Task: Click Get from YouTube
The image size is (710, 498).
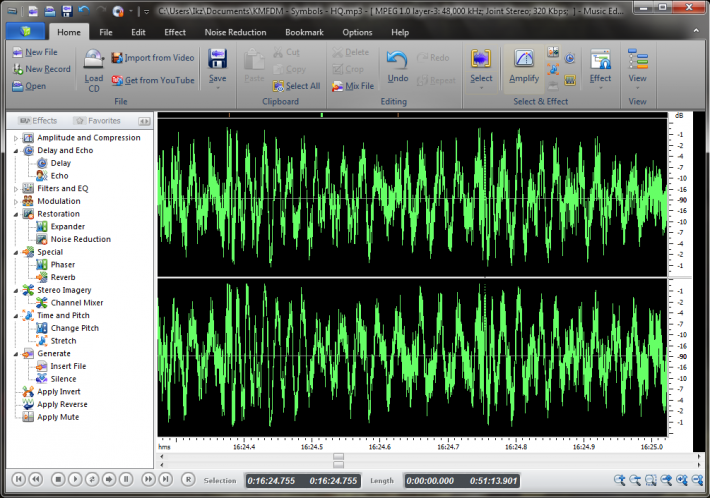Action: (153, 80)
